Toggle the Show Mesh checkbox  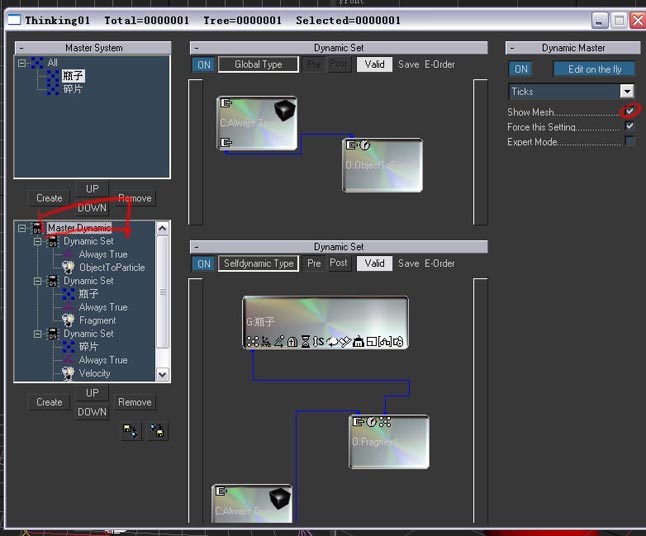click(630, 111)
